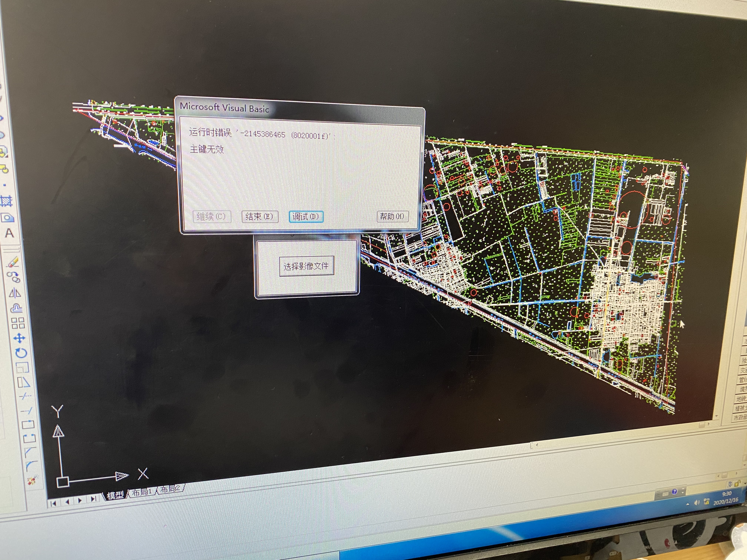Click the 结束(E) button in error dialog
The height and width of the screenshot is (560, 747).
260,216
